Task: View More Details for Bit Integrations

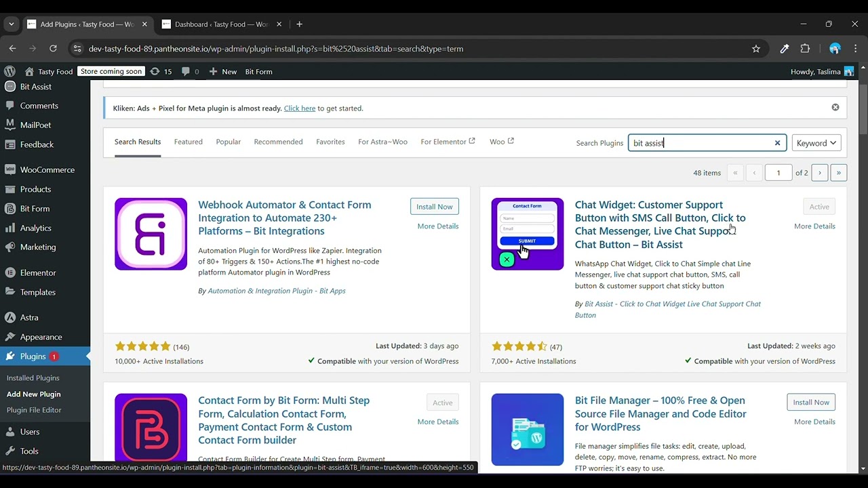Action: pyautogui.click(x=438, y=226)
